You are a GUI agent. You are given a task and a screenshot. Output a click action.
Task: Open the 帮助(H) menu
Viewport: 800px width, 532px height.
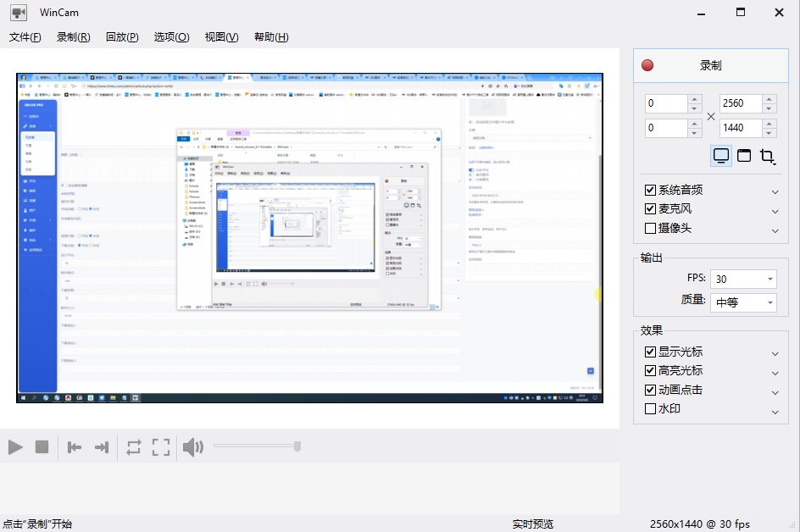271,37
